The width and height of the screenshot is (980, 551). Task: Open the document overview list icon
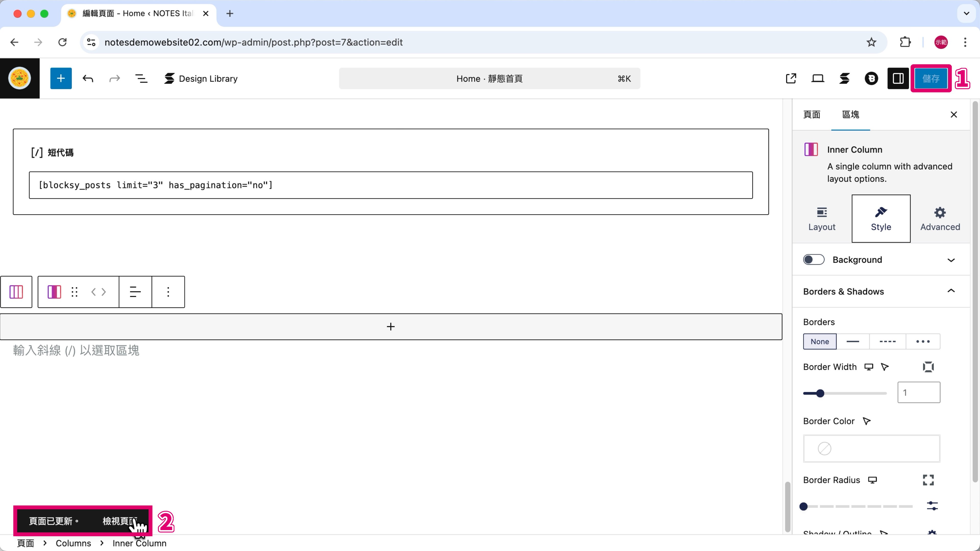(x=141, y=78)
